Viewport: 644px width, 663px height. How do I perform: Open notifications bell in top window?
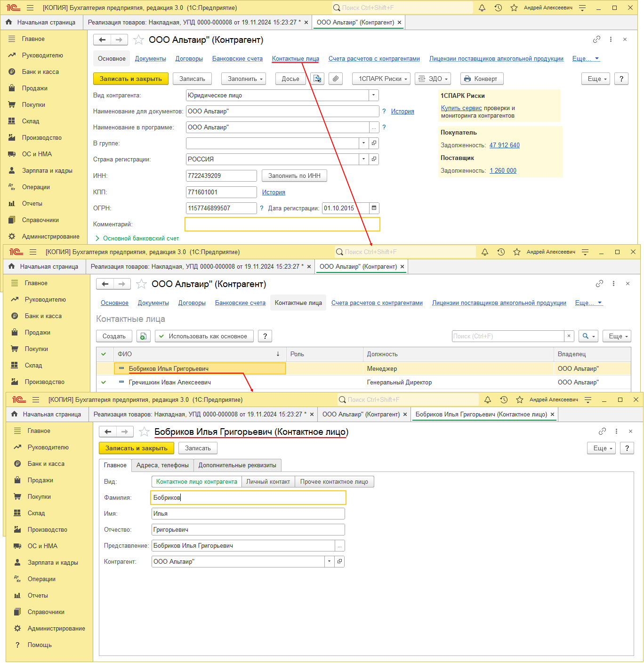(x=482, y=8)
